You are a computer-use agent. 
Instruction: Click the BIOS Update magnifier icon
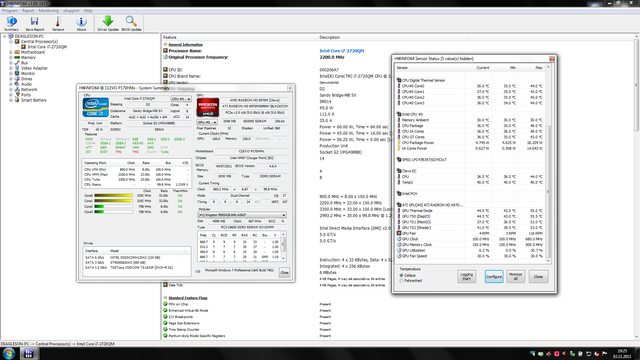pyautogui.click(x=131, y=23)
